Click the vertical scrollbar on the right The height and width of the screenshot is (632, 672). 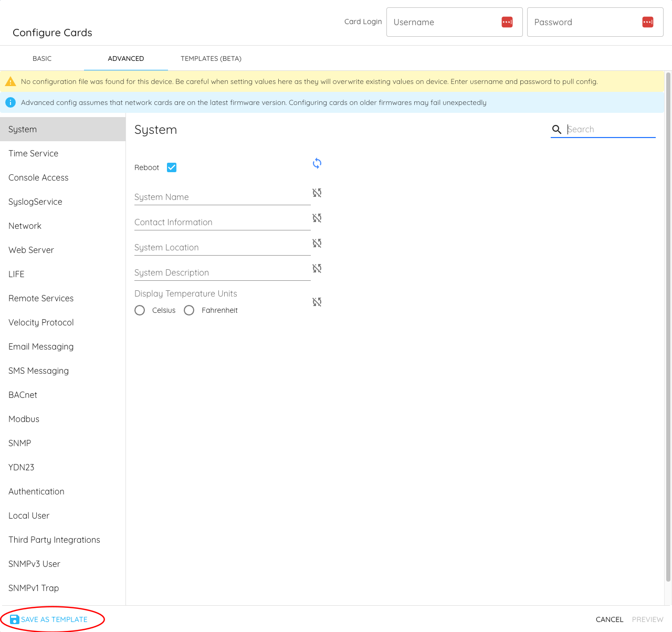click(x=668, y=327)
